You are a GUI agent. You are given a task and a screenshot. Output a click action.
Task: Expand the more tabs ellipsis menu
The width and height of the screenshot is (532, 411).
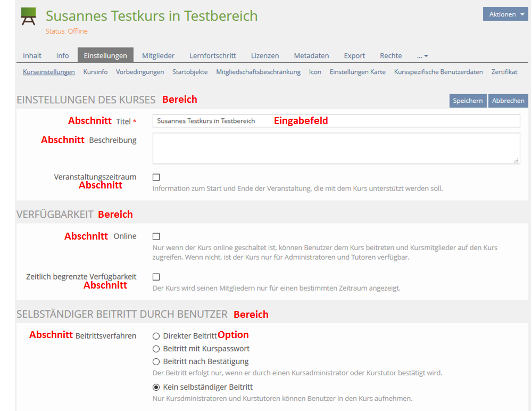point(422,56)
